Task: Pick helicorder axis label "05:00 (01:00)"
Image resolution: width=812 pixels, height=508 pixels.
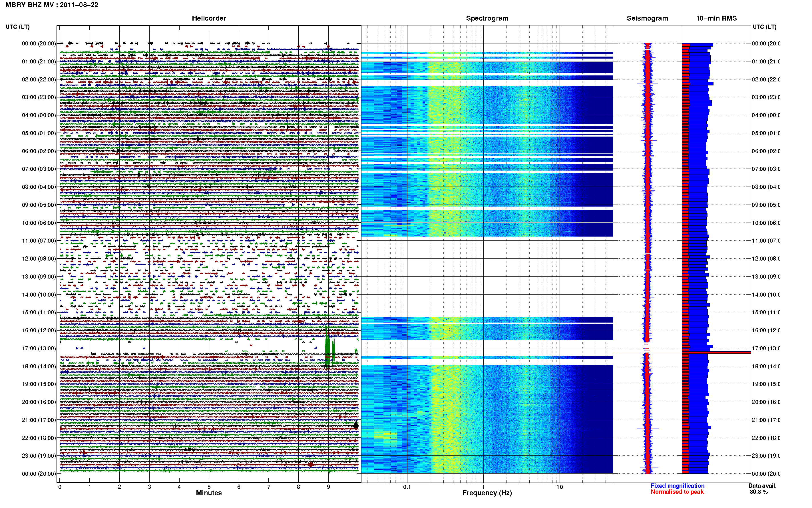Action: [39, 133]
